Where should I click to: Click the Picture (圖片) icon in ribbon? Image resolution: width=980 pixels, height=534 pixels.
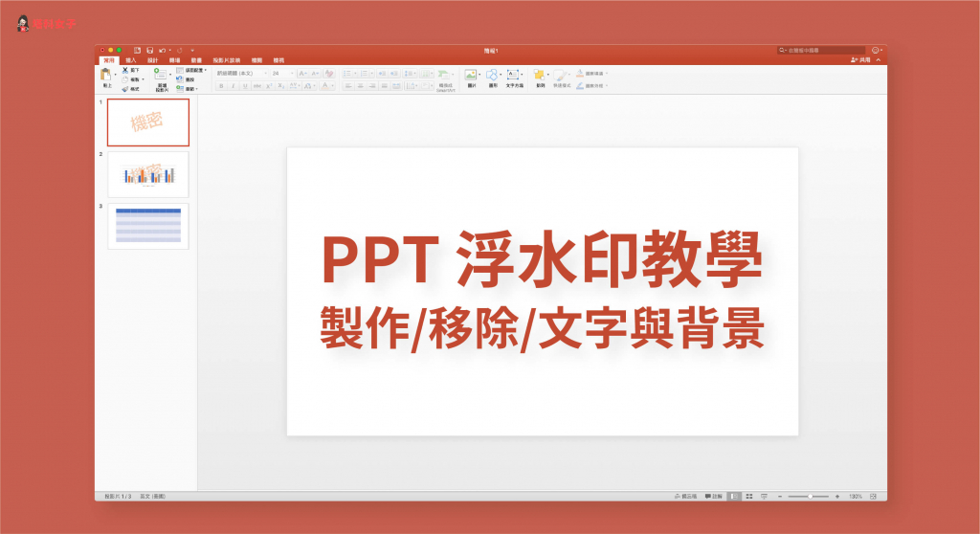[470, 76]
